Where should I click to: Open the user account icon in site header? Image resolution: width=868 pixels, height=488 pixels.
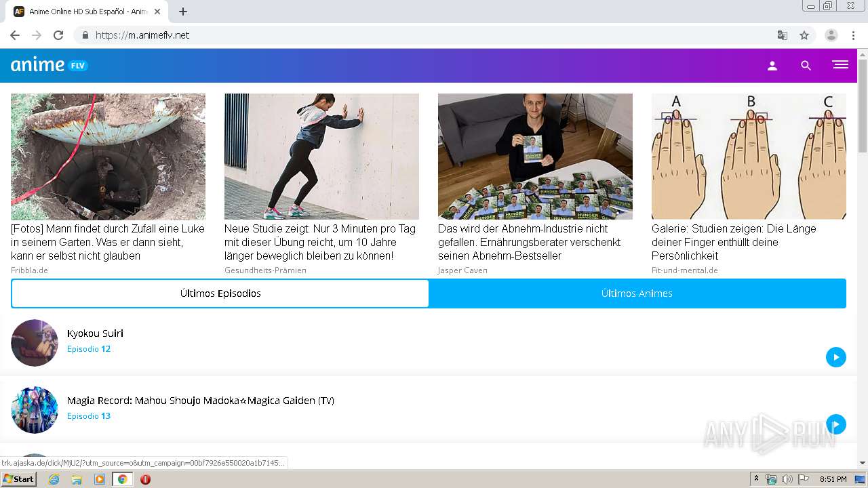point(772,66)
